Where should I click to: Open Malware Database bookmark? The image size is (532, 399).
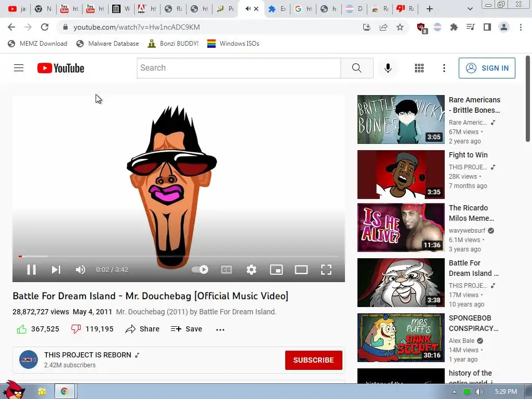[108, 44]
